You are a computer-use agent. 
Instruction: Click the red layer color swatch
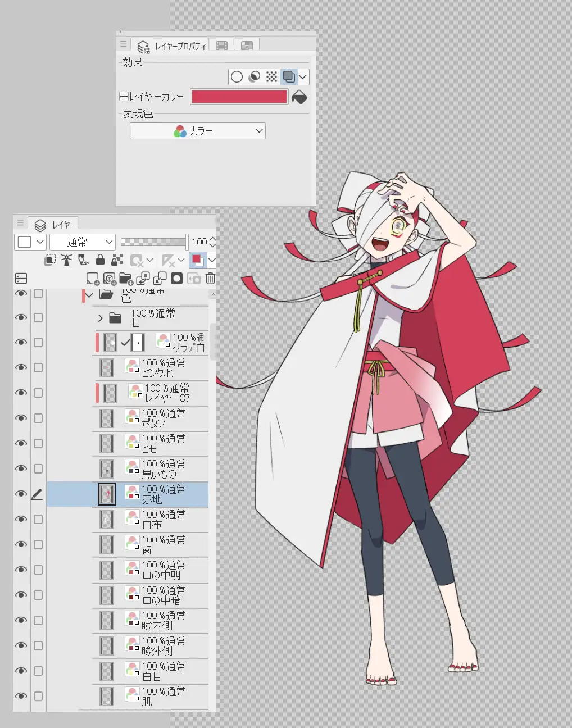(239, 97)
